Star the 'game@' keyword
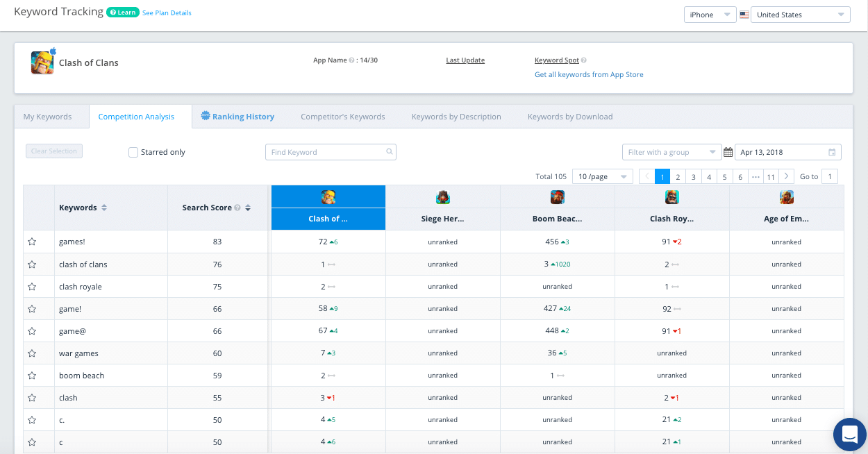This screenshot has height=454, width=868. pos(32,330)
